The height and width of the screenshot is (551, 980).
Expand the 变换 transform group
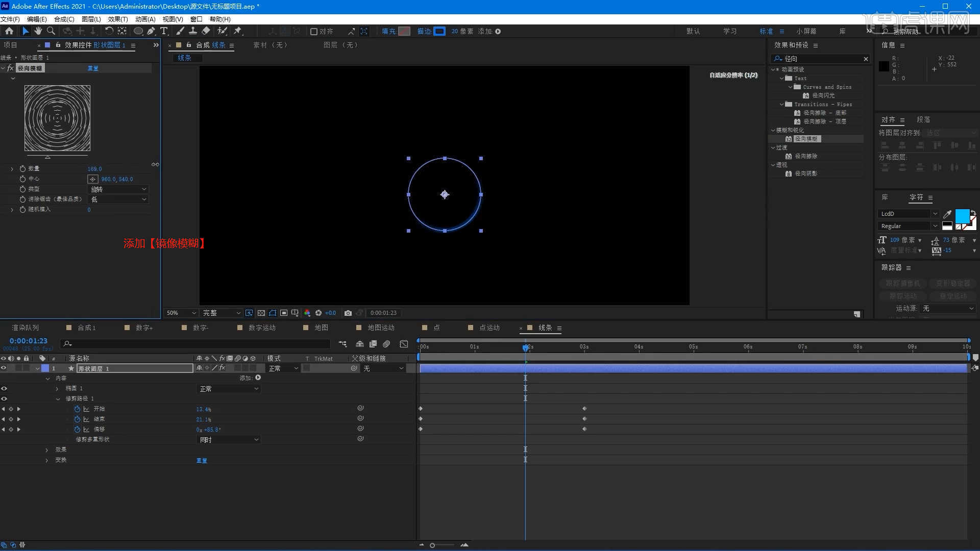point(47,460)
